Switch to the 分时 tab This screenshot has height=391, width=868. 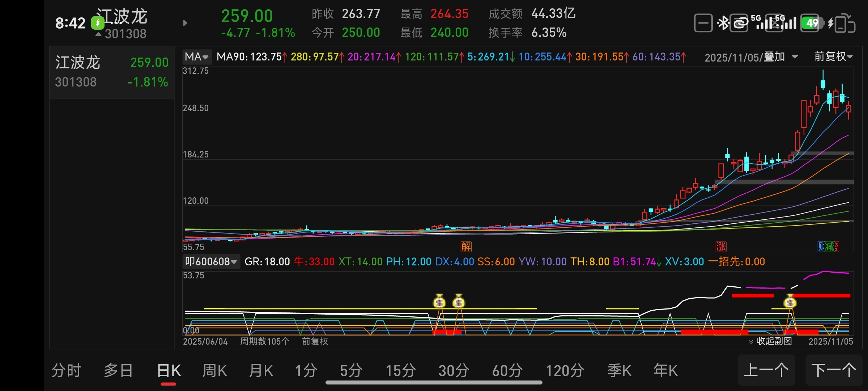pyautogui.click(x=66, y=371)
